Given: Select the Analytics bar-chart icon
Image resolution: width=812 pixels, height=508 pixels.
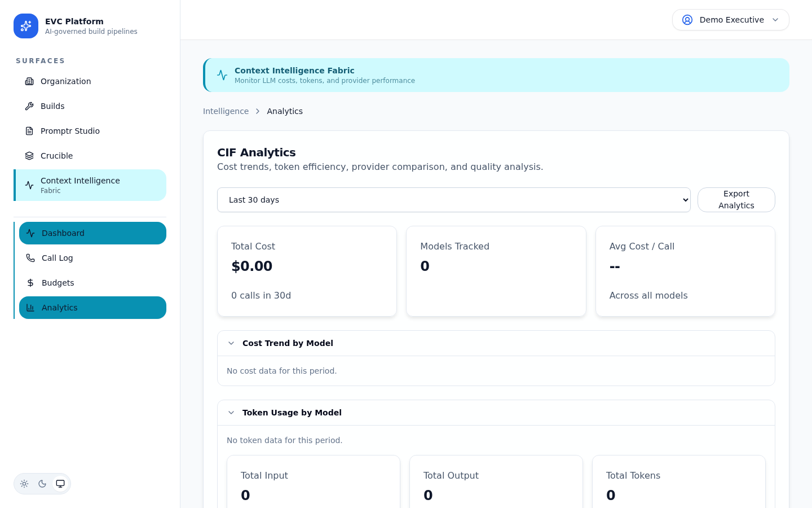Looking at the screenshot, I should pyautogui.click(x=30, y=308).
